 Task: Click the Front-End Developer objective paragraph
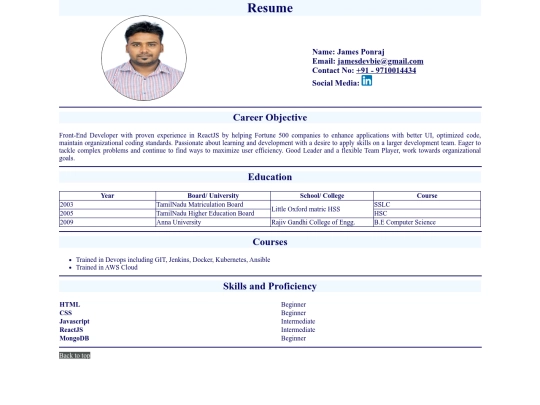pyautogui.click(x=270, y=147)
